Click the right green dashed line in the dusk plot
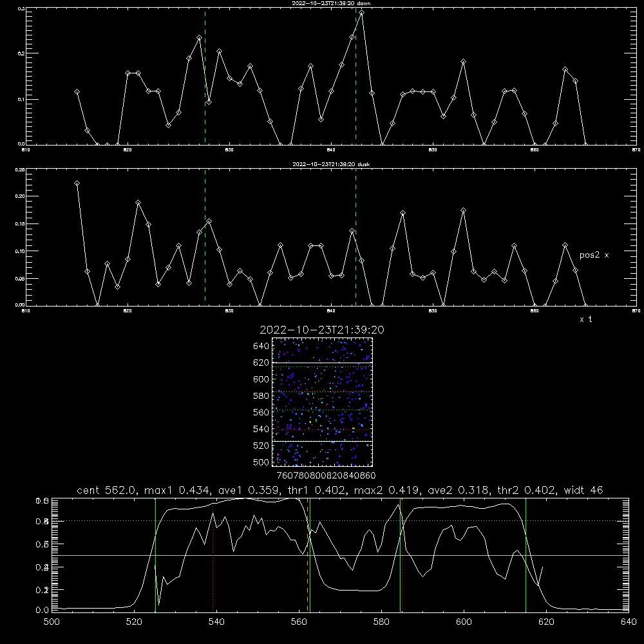The height and width of the screenshot is (644, 644). [355, 238]
